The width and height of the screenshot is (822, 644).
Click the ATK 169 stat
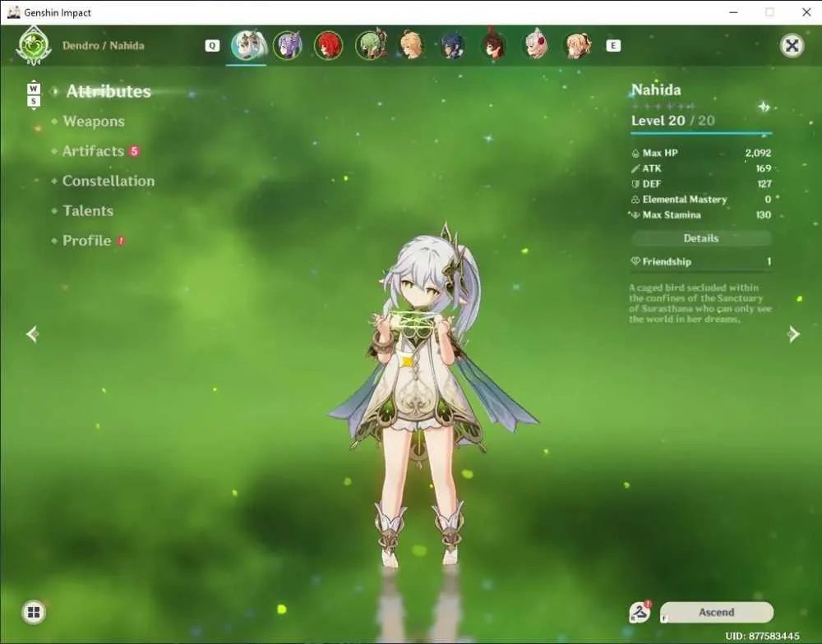[x=701, y=168]
